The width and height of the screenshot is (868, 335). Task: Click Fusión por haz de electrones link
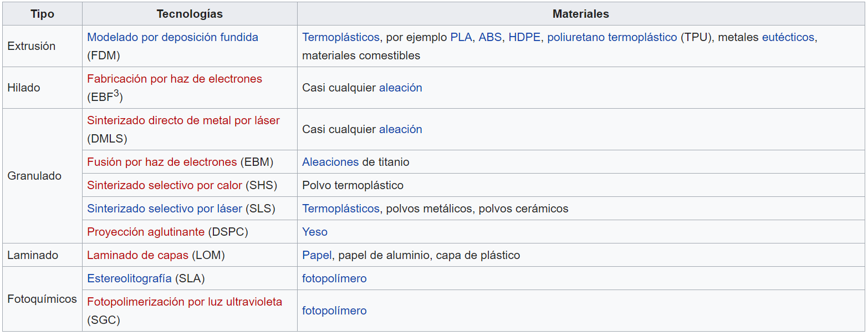[162, 162]
